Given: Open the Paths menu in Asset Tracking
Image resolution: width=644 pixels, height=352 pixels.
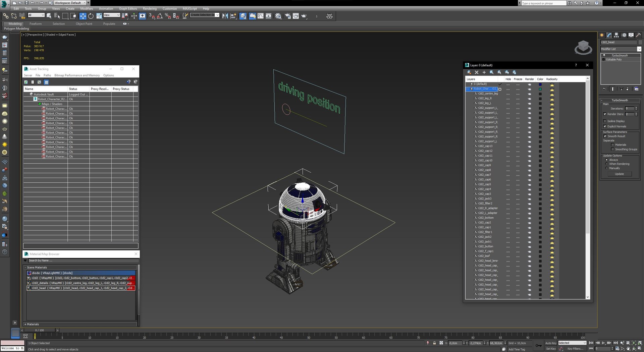Looking at the screenshot, I should (x=47, y=75).
